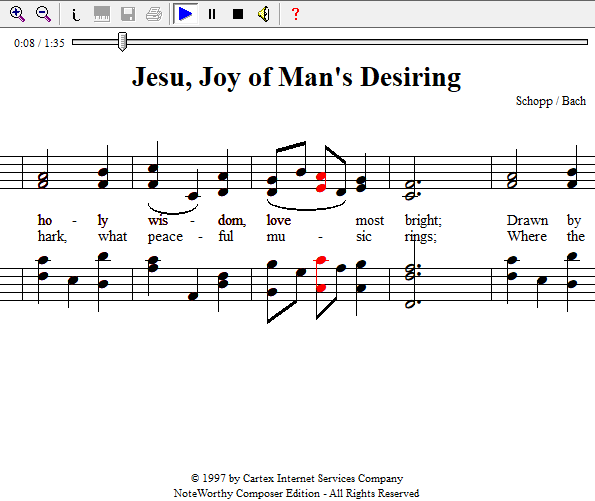This screenshot has height=501, width=595.
Task: Click the lyric word 'dom,'
Action: pos(232,220)
